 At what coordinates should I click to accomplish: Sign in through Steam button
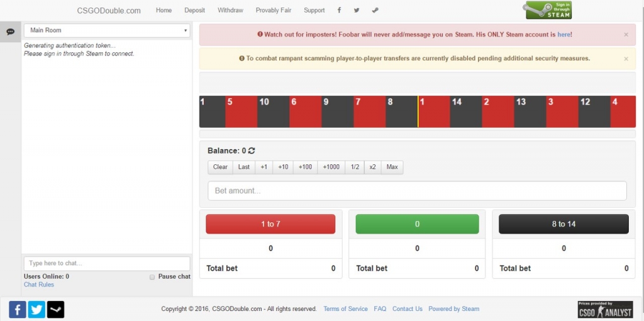(548, 10)
